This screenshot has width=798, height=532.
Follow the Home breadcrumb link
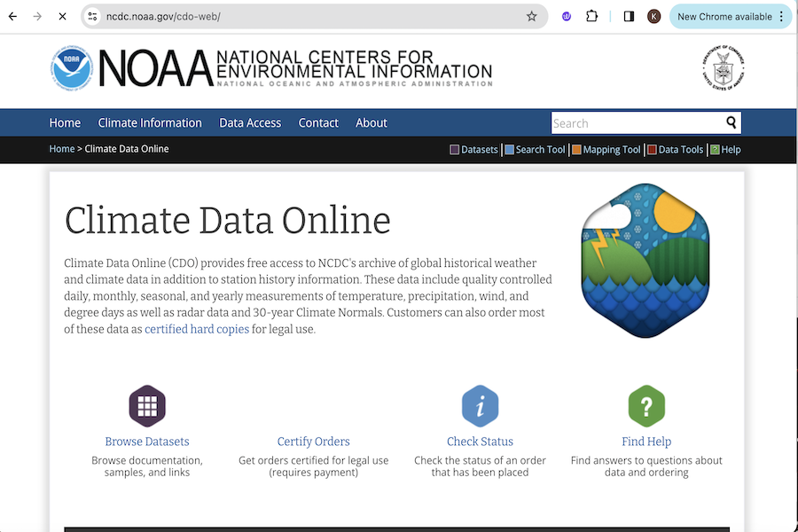pyautogui.click(x=61, y=149)
